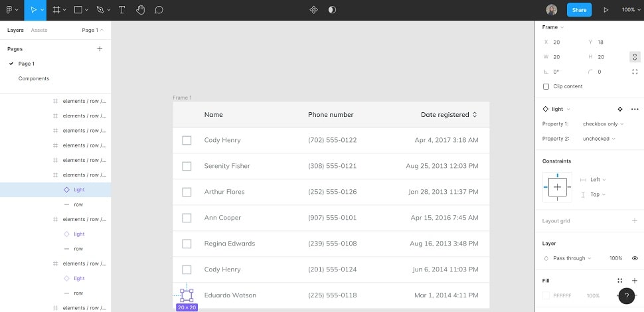The width and height of the screenshot is (644, 312).
Task: Select the Move tool
Action: pyautogui.click(x=33, y=10)
